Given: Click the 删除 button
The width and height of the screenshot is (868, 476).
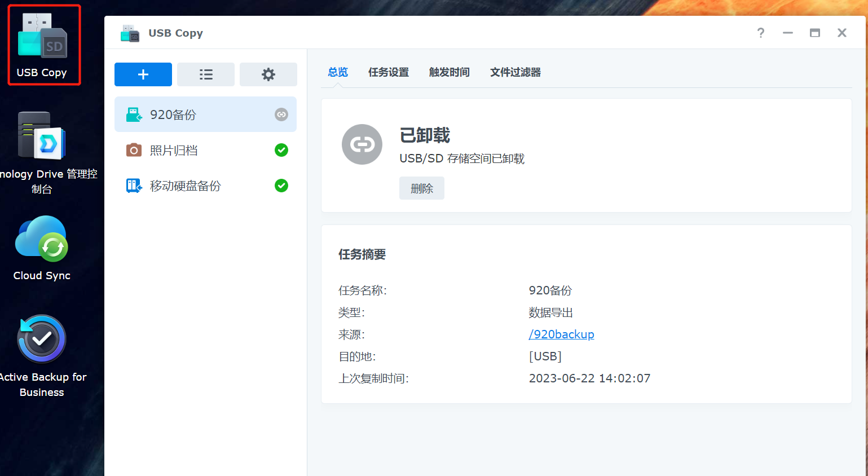Looking at the screenshot, I should click(422, 188).
